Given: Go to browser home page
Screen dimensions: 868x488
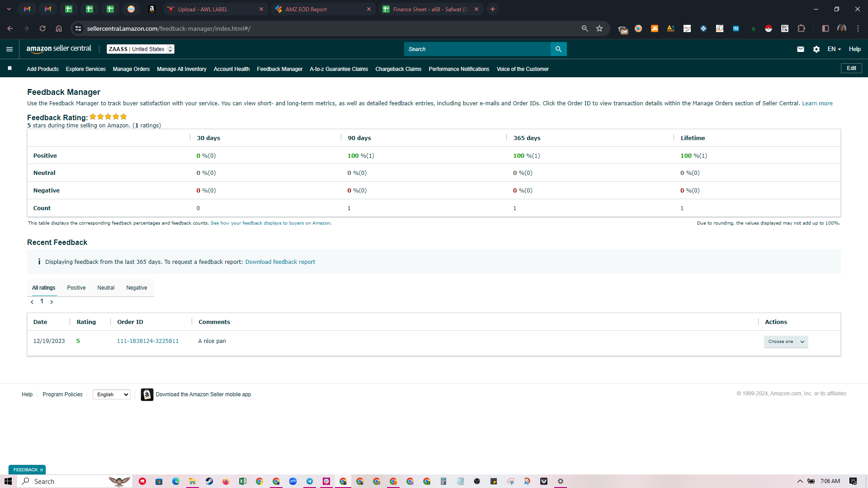Looking at the screenshot, I should tap(59, 28).
